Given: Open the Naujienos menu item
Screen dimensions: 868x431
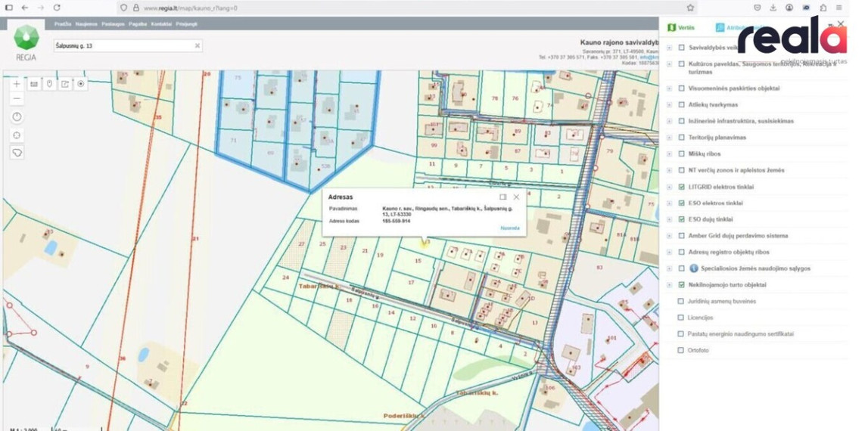Looking at the screenshot, I should point(86,24).
